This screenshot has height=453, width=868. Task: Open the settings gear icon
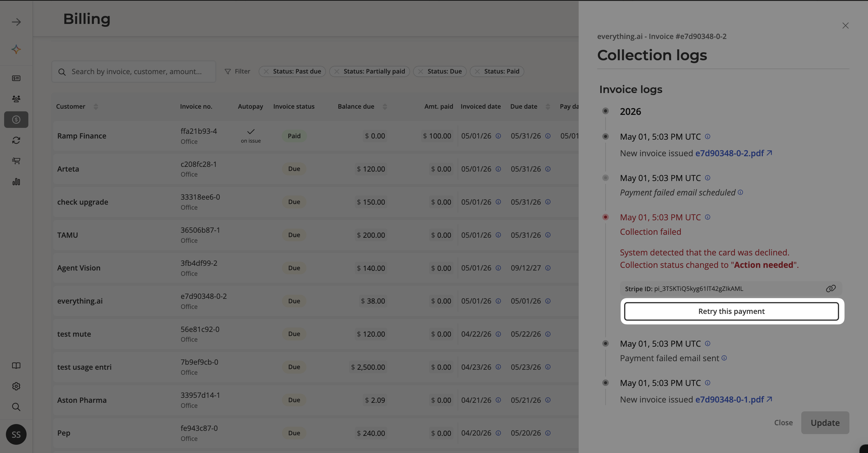tap(16, 386)
